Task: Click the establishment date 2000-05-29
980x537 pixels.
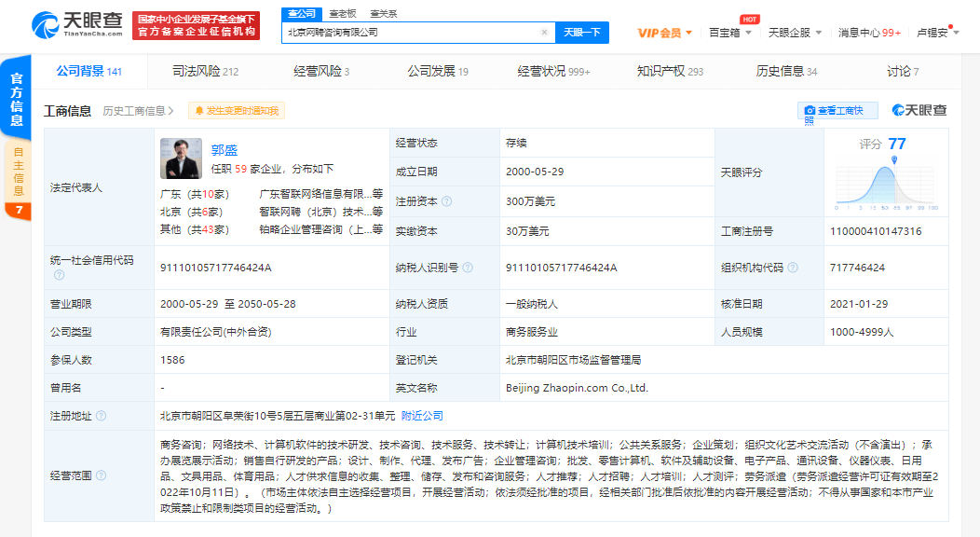Action: 535,172
